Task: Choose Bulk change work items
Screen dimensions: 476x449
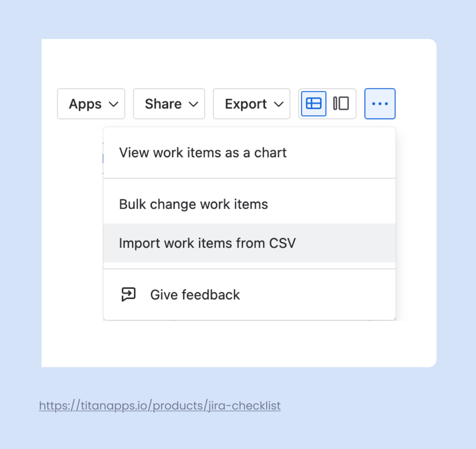Action: 193,204
